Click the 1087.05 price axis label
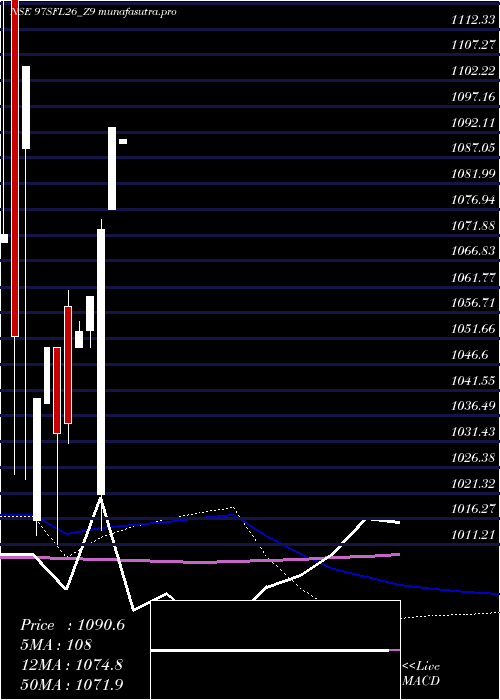 [x=473, y=148]
